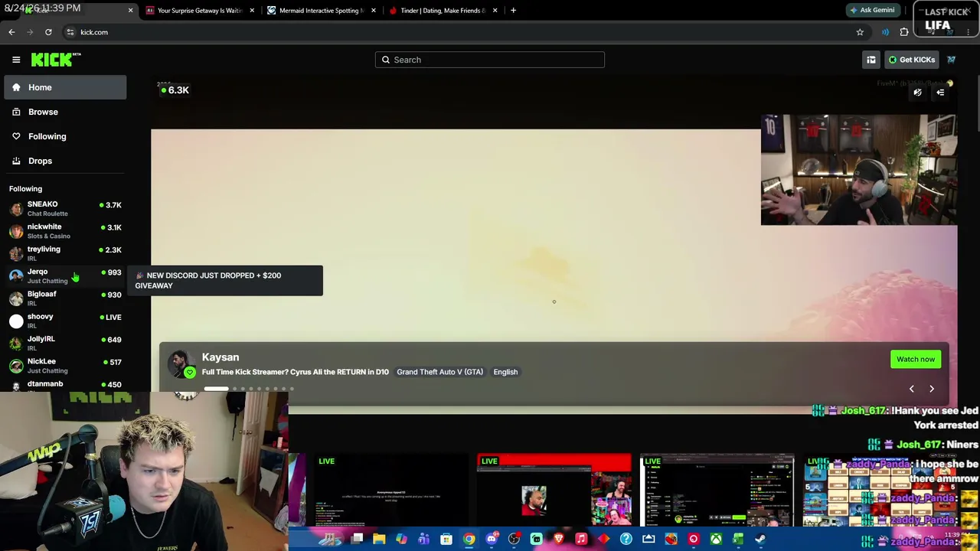Open the dashboard panel icon beside Get KICKs
The height and width of the screenshot is (551, 980).
click(871, 60)
